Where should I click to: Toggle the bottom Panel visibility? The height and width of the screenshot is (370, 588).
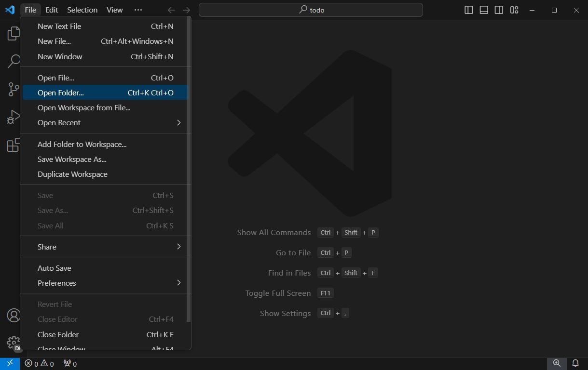[483, 10]
